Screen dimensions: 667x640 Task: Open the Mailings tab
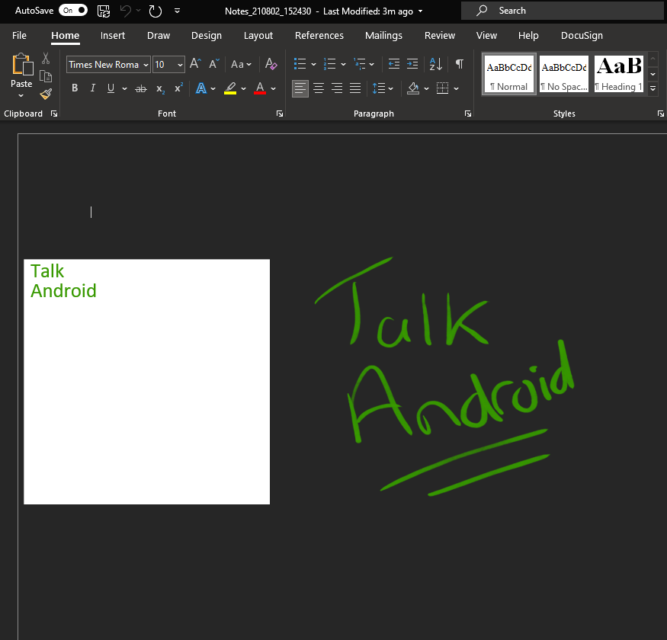click(x=383, y=36)
